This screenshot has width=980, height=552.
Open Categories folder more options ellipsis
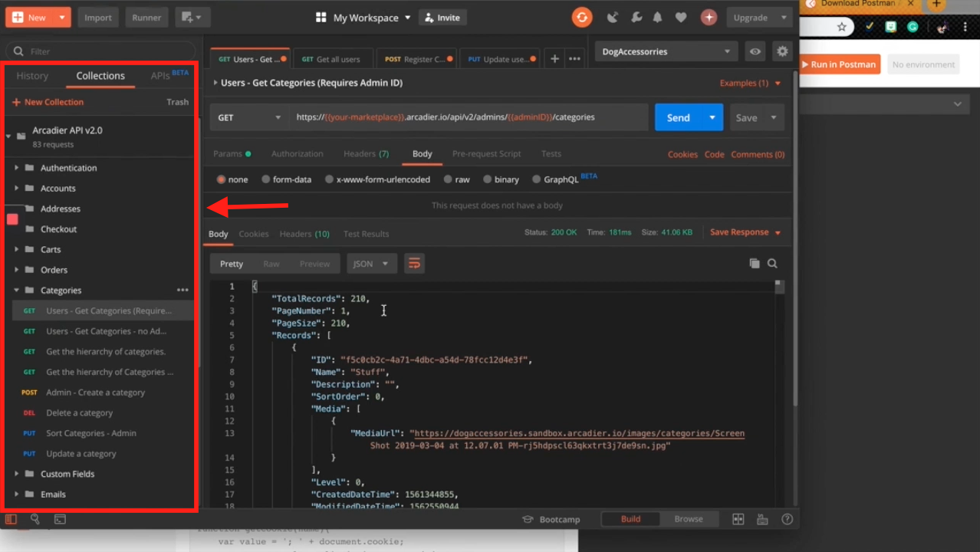click(x=183, y=290)
